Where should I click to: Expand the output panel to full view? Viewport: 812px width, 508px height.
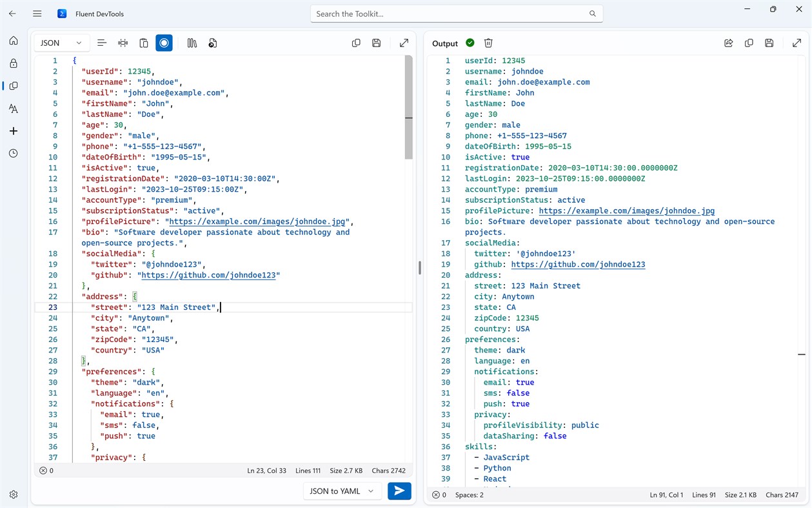coord(797,43)
